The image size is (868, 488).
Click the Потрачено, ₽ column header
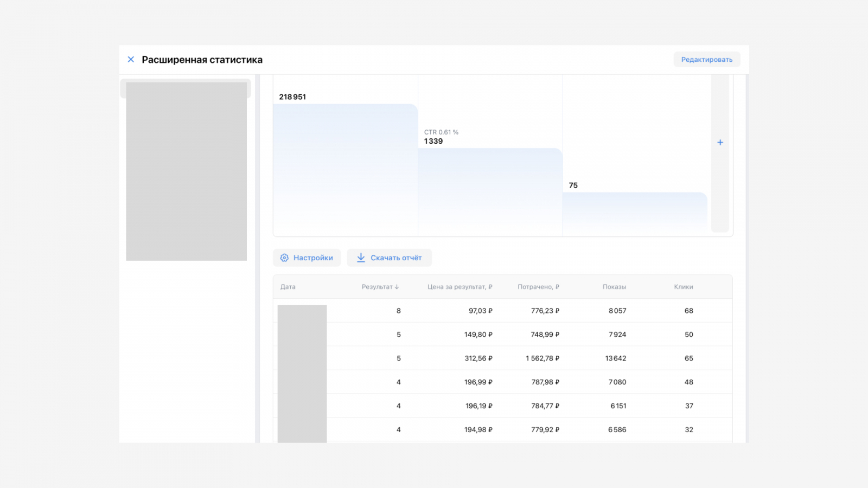[538, 287]
